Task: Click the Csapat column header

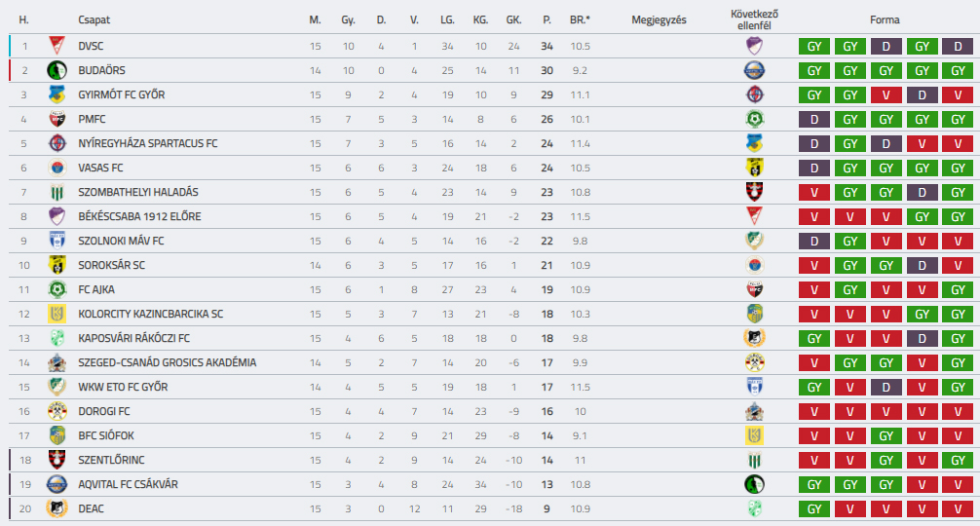Action: coord(93,19)
